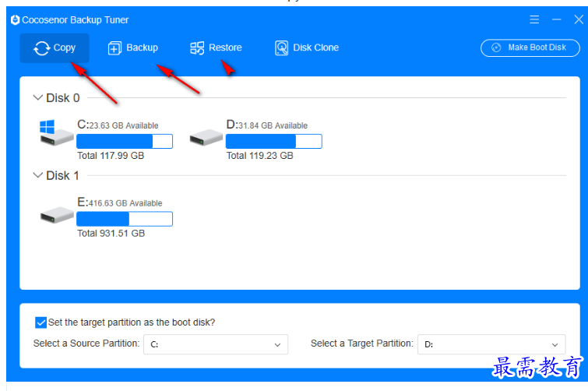Click the 'Select a Target Partition:' label
Viewport: 588px width, 391px height.
tap(362, 343)
